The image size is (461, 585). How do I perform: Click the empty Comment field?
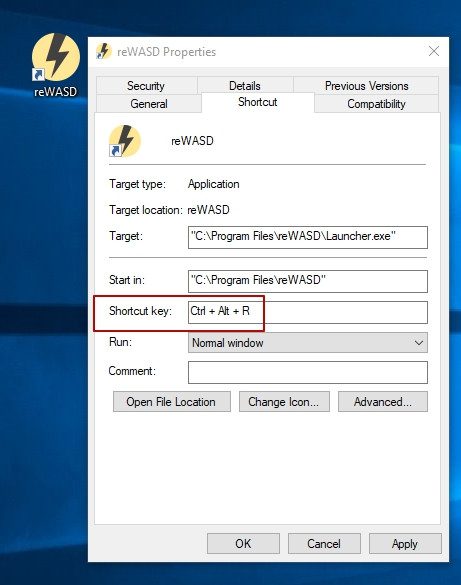click(x=308, y=372)
